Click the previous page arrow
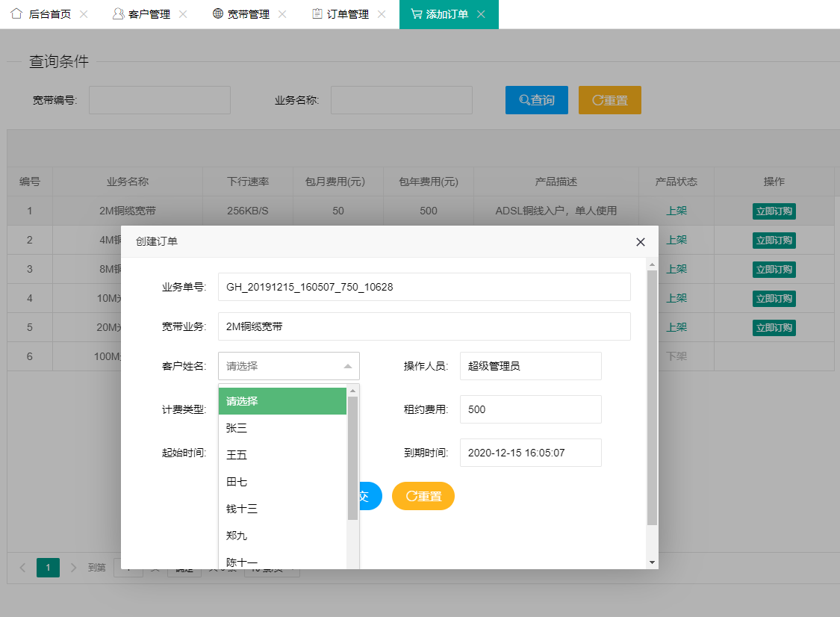This screenshot has height=617, width=840. coord(22,567)
